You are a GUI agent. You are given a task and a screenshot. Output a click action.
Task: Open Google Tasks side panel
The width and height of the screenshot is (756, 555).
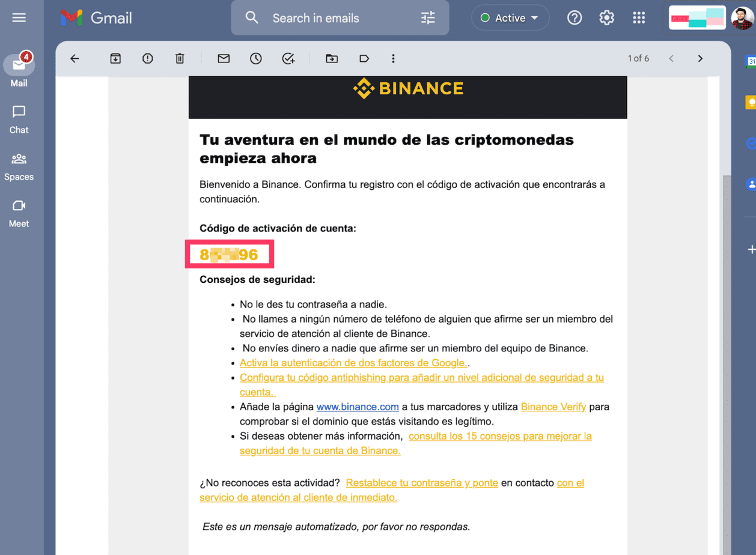pos(750,144)
